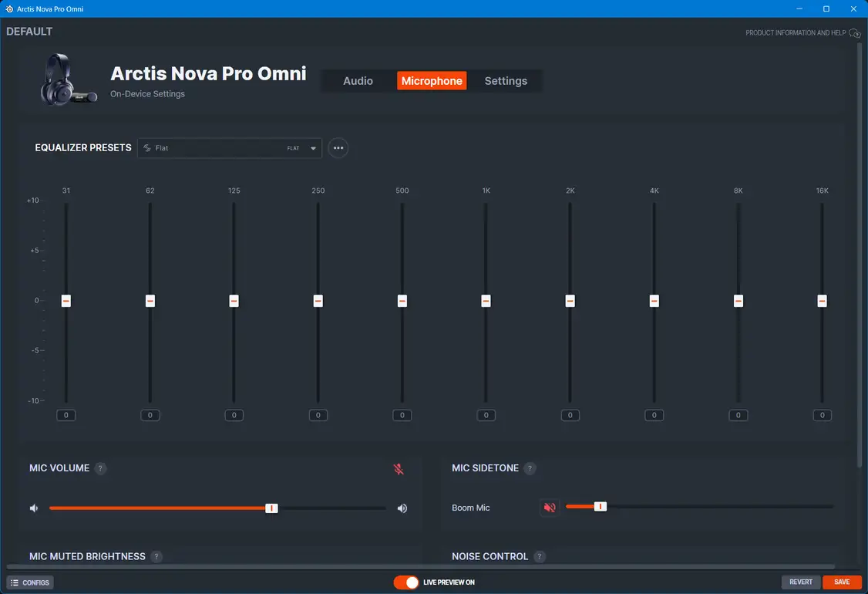Screen dimensions: 868x594
Task: Click the 125 Hz gain value field
Action: coord(234,415)
